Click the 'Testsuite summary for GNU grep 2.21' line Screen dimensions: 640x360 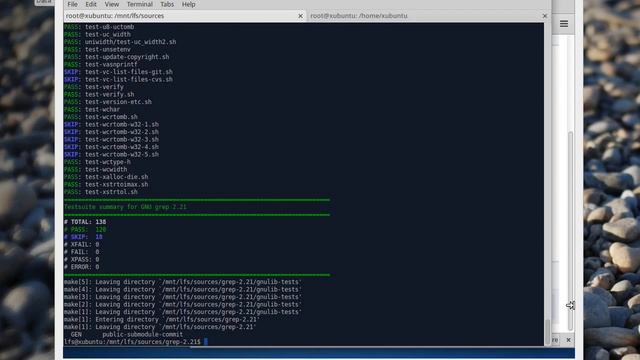click(125, 207)
